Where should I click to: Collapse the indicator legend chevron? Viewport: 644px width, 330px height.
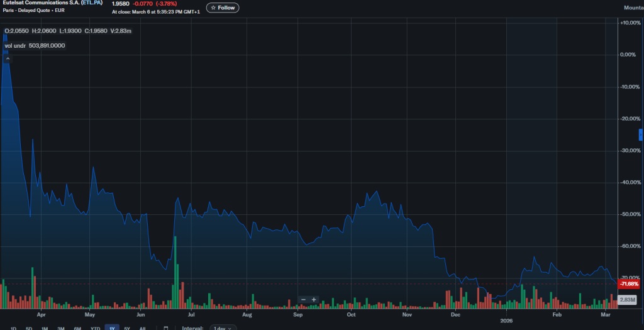(8, 59)
